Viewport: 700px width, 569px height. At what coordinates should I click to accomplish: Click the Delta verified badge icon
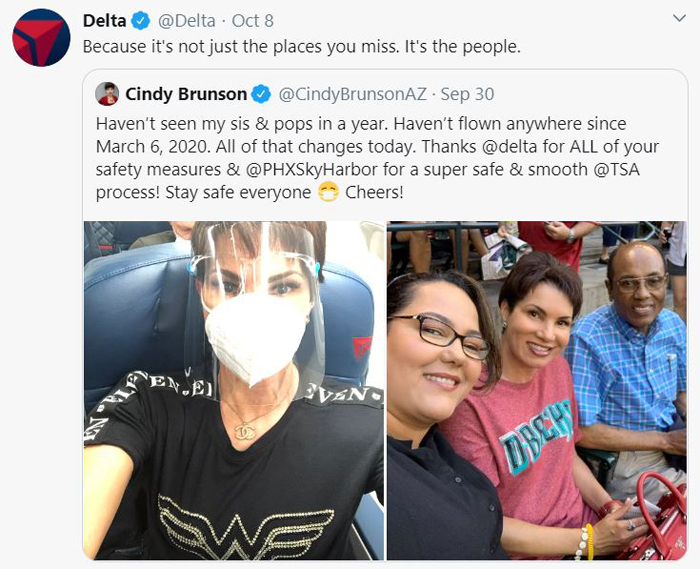[x=141, y=21]
